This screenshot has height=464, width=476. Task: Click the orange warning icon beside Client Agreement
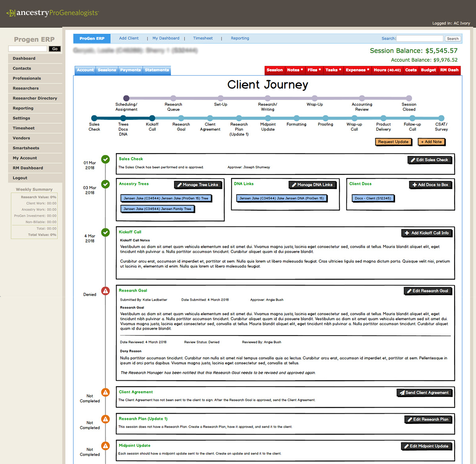pos(106,392)
